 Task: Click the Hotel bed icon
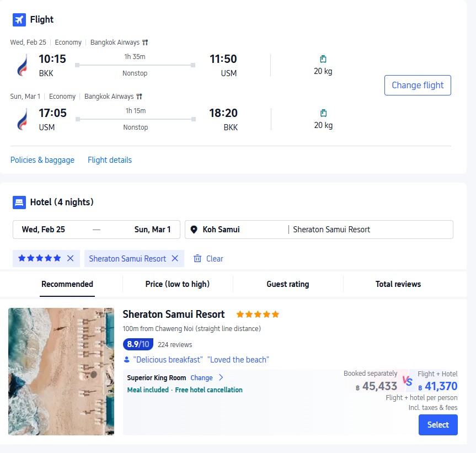[x=19, y=202]
